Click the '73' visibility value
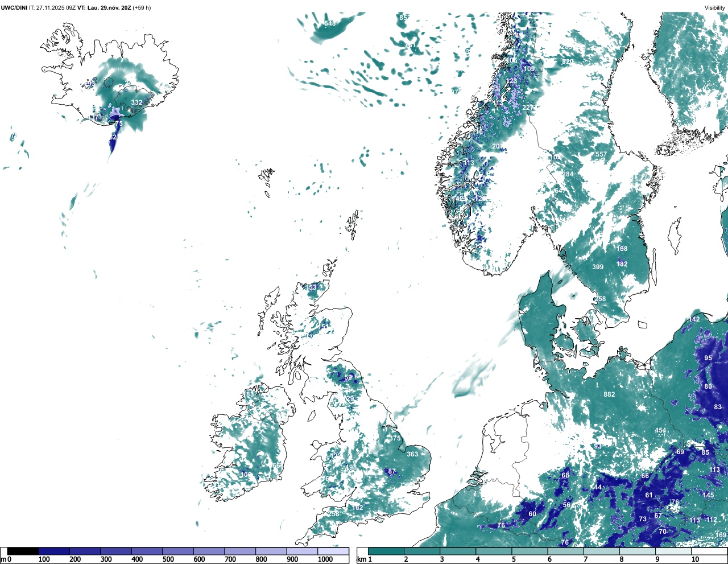 (x=643, y=519)
